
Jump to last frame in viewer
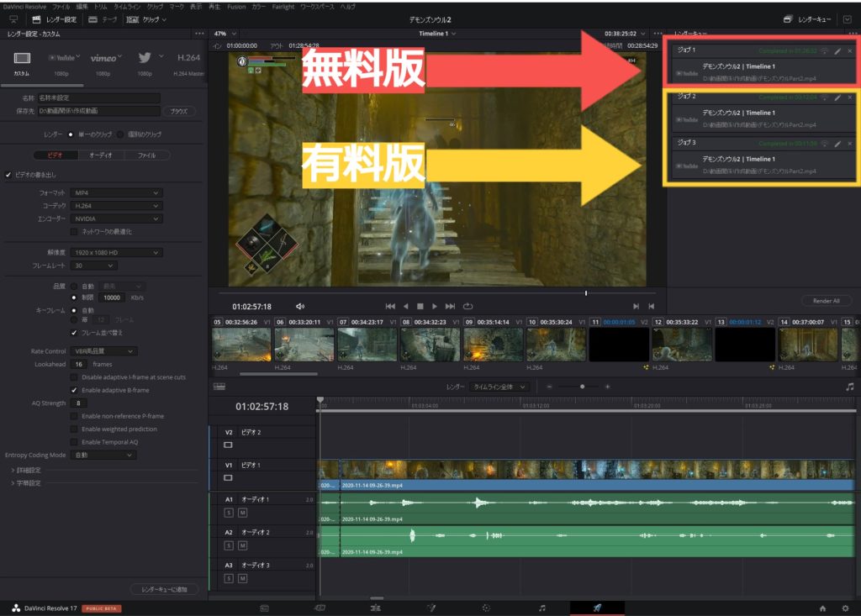pyautogui.click(x=451, y=307)
